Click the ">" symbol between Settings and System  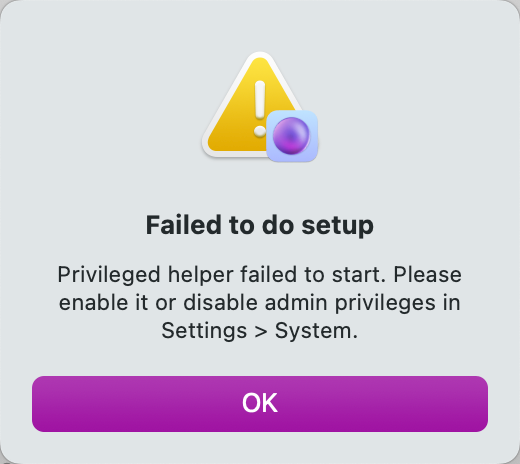click(x=261, y=332)
